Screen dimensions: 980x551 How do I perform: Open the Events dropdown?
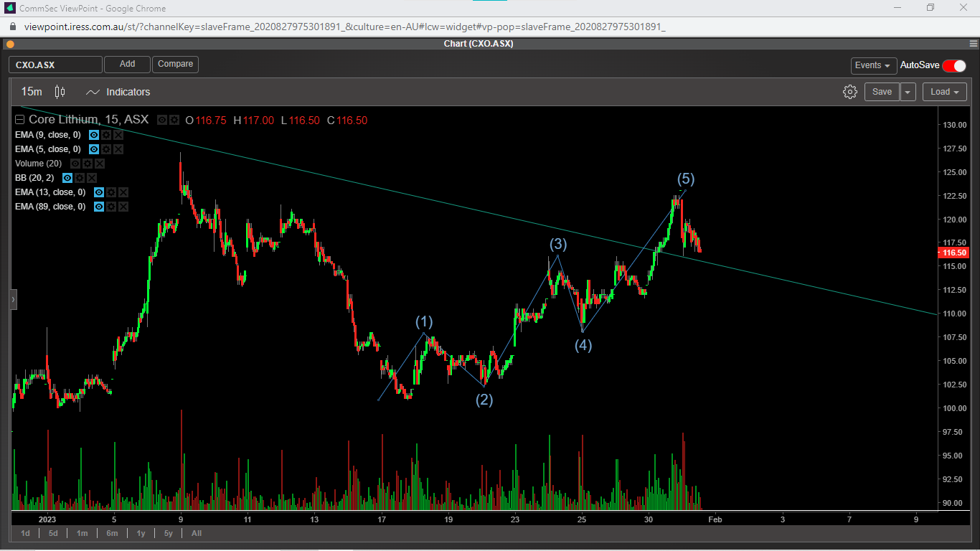[874, 65]
